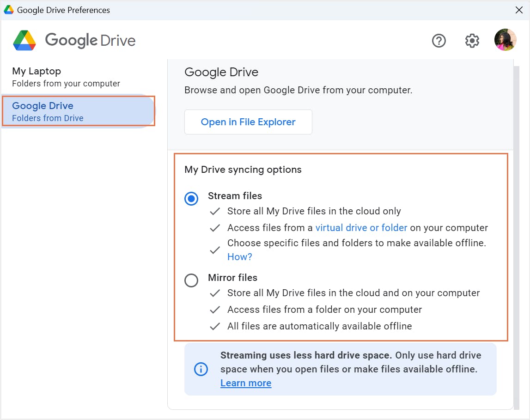Viewport: 530px width, 420px height.
Task: Click checkmark beside 'cloud and on your computer'
Action: click(x=215, y=293)
